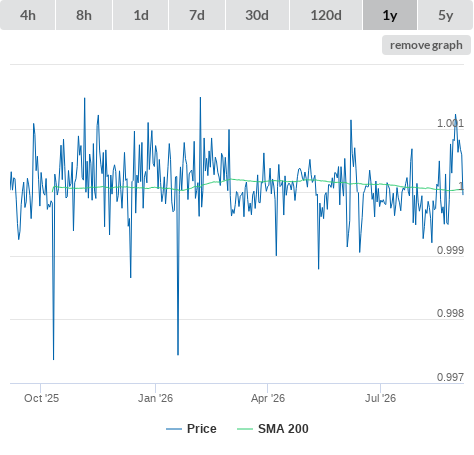Select the active 1y tab
The width and height of the screenshot is (474, 455).
tap(390, 15)
